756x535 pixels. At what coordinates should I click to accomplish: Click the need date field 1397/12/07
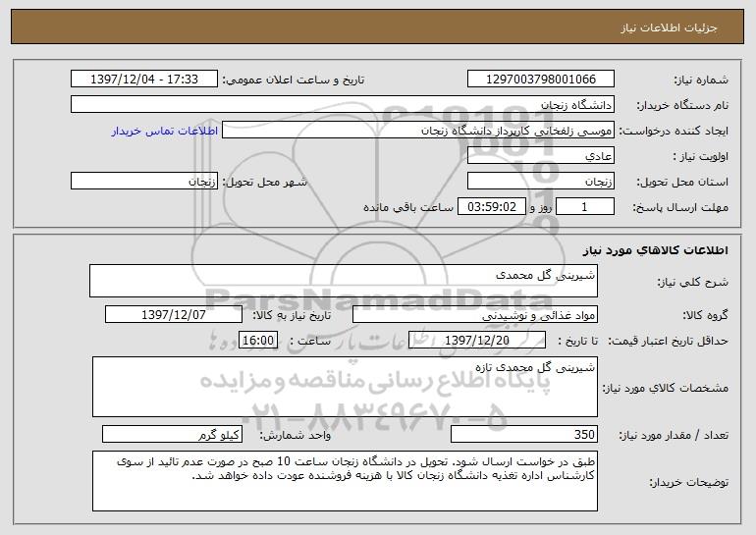click(x=174, y=315)
